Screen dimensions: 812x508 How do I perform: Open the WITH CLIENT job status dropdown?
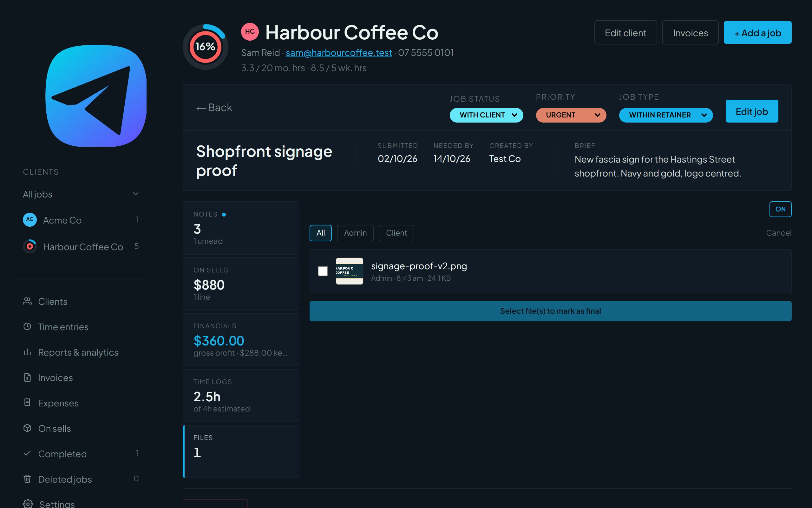(486, 115)
